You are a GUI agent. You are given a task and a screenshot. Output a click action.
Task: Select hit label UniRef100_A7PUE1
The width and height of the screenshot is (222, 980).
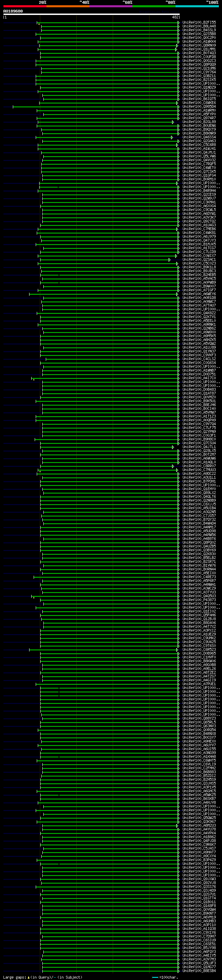point(199,684)
